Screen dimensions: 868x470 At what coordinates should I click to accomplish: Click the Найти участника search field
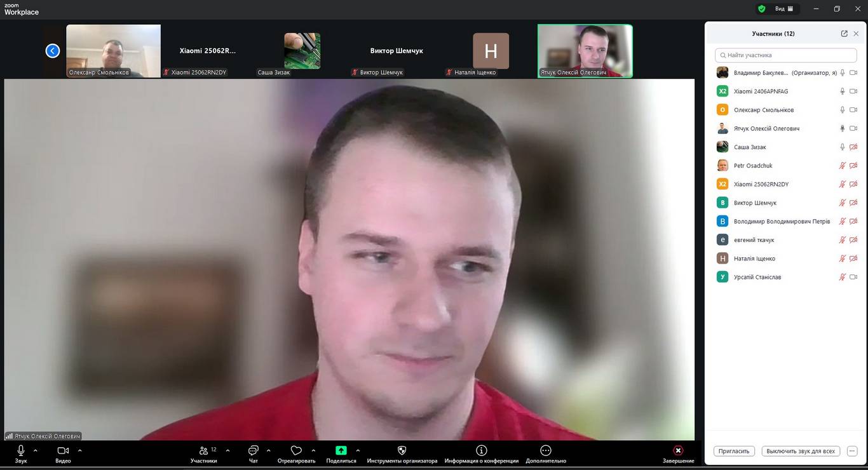tap(787, 55)
